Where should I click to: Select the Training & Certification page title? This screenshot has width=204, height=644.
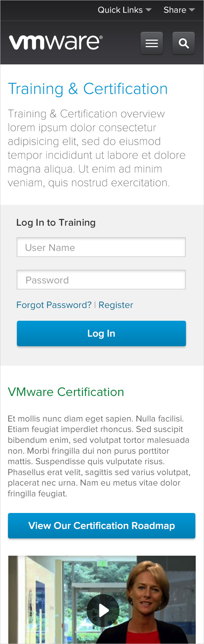(88, 89)
